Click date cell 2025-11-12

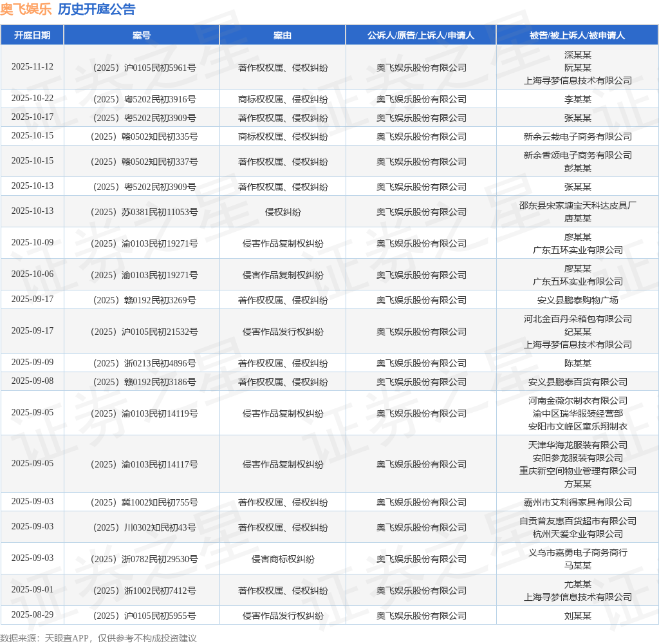click(32, 66)
